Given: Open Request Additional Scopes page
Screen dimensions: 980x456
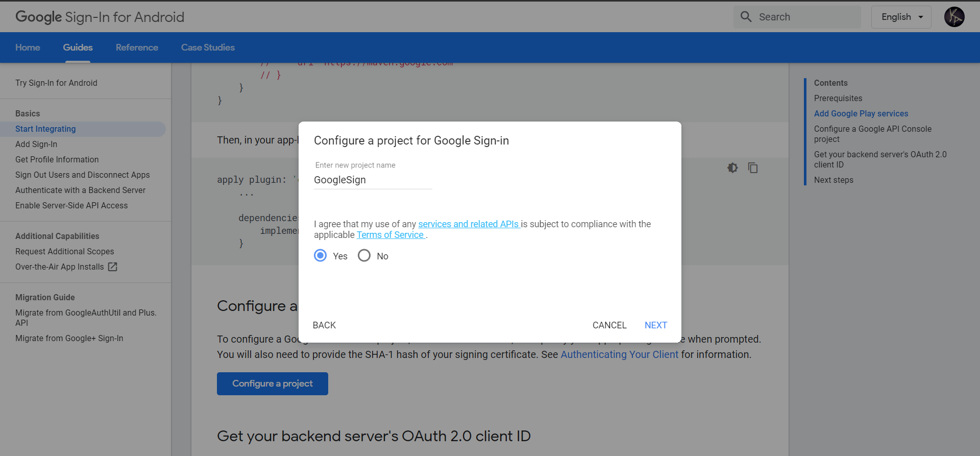Looking at the screenshot, I should coord(65,251).
